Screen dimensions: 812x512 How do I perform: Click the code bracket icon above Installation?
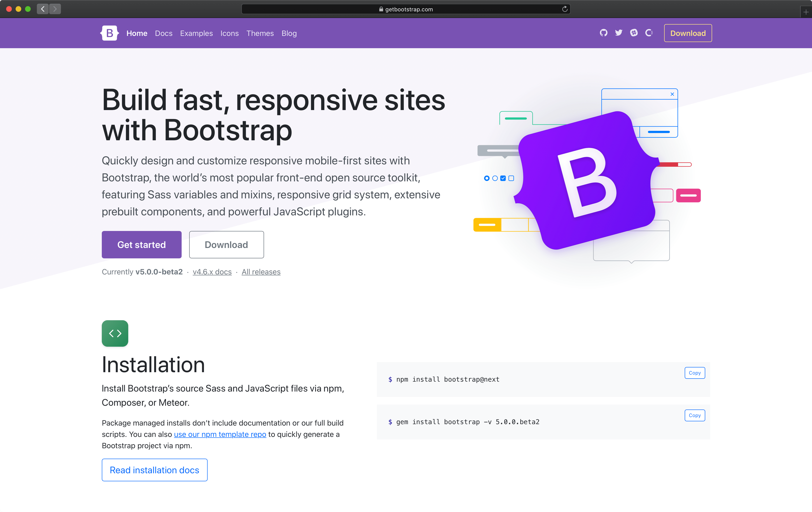click(x=115, y=333)
